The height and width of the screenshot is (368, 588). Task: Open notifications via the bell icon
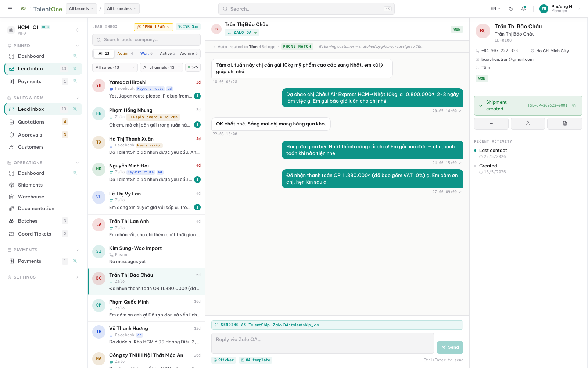[524, 9]
